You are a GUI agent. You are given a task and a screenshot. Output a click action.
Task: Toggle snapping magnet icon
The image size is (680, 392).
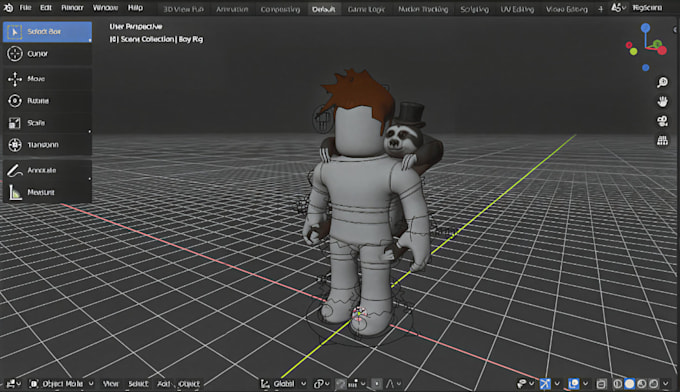[x=340, y=384]
